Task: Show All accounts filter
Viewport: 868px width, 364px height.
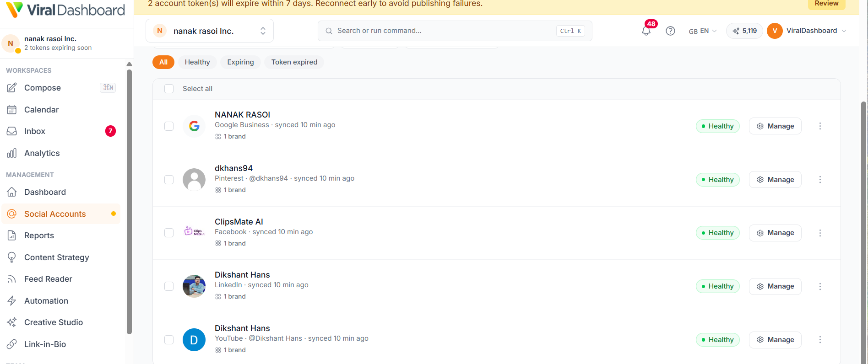Action: [x=163, y=62]
